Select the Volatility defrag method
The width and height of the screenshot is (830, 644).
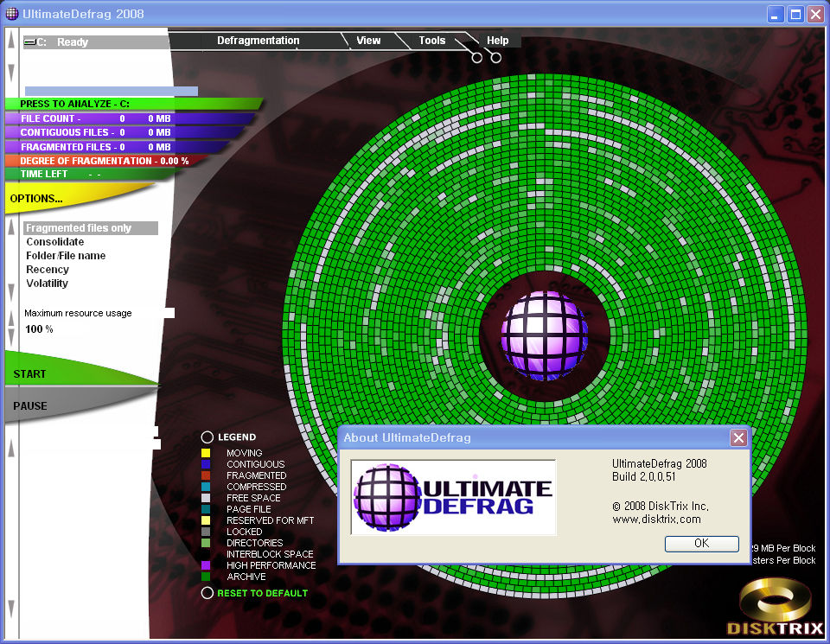(x=47, y=284)
